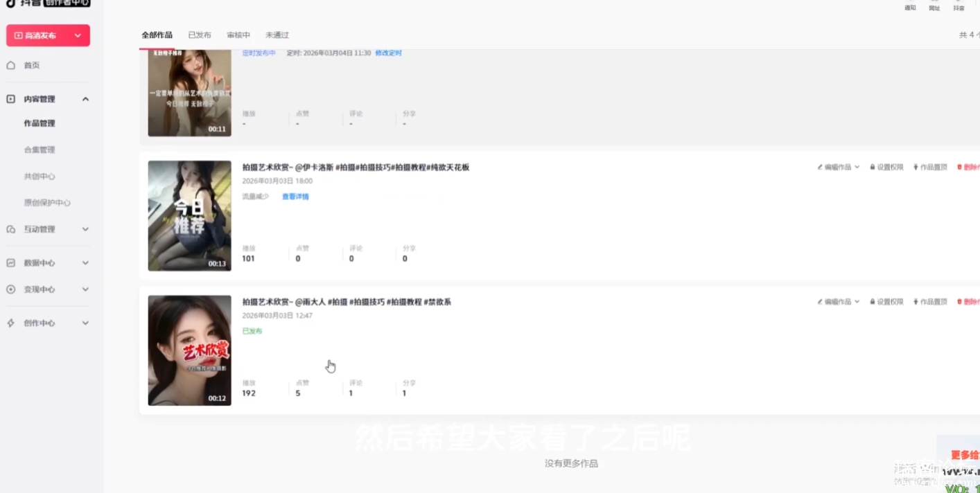Click the 设置权限 lock icon on the 伊卡洛斯 video
The width and height of the screenshot is (980, 493).
click(874, 167)
